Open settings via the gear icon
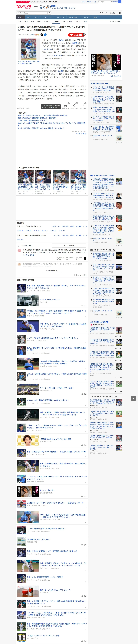138x644 pixels. tap(120, 13)
